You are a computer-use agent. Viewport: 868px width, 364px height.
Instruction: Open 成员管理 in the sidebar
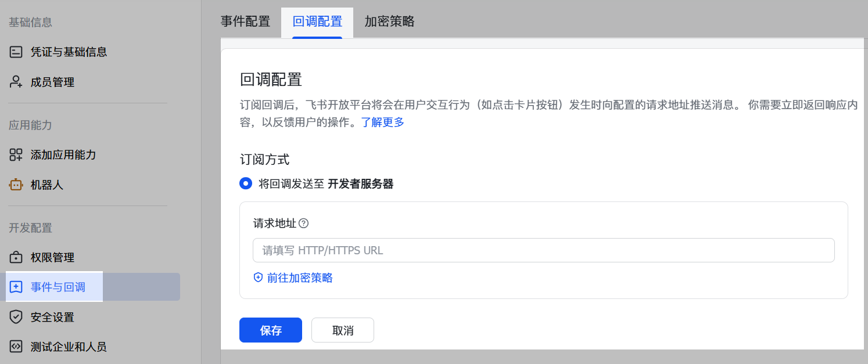pos(52,82)
